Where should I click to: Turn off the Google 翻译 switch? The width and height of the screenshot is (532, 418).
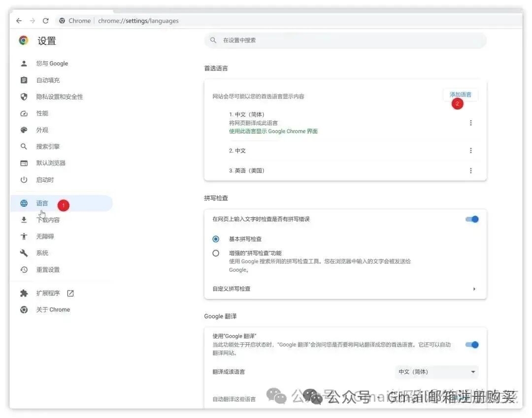471,345
